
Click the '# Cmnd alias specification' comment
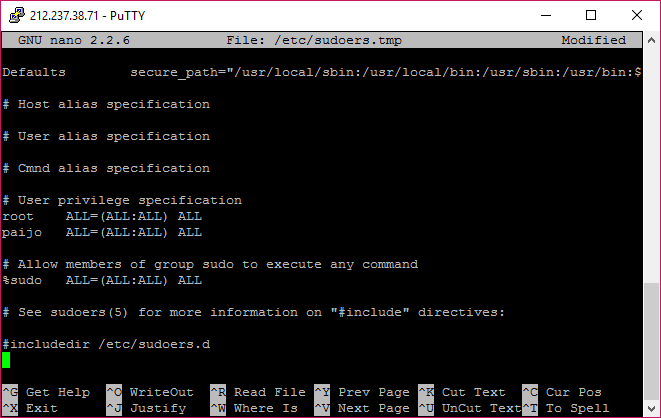106,169
